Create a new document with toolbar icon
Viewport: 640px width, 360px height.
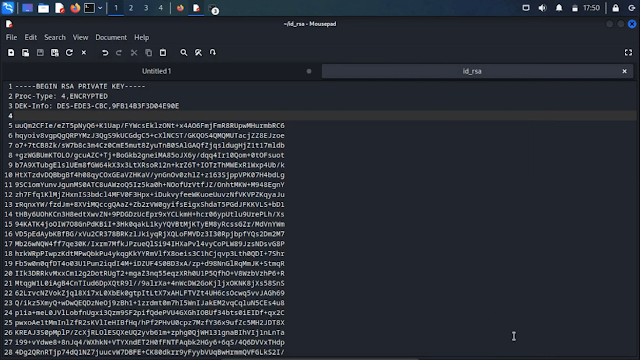tap(11, 53)
